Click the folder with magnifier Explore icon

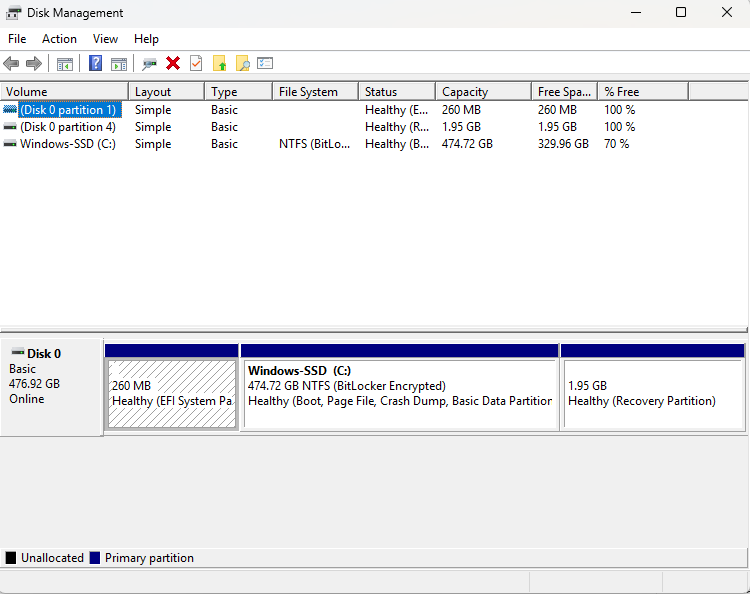pyautogui.click(x=243, y=63)
